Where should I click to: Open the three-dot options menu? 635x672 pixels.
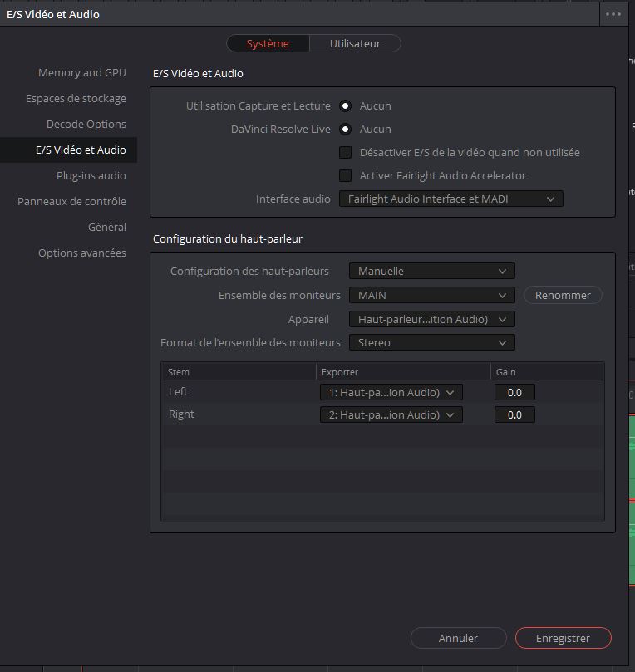[613, 14]
